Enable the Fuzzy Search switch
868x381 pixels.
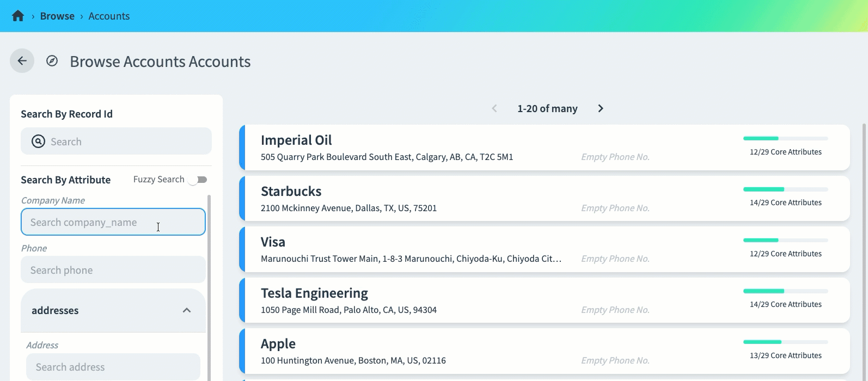[x=198, y=180]
